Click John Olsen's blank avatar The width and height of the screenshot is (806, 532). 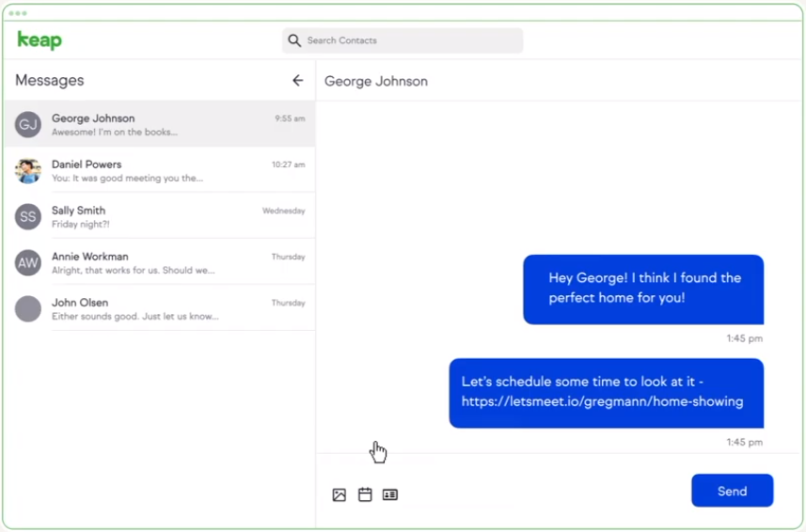(28, 308)
